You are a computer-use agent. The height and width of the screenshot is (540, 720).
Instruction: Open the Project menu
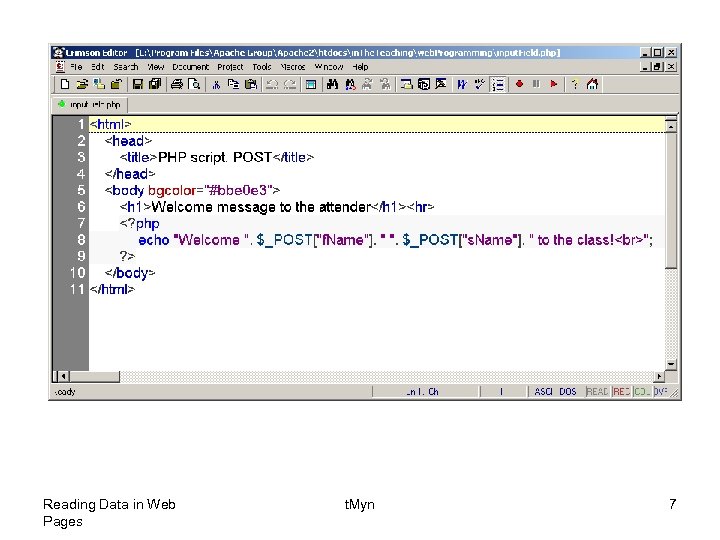click(230, 67)
